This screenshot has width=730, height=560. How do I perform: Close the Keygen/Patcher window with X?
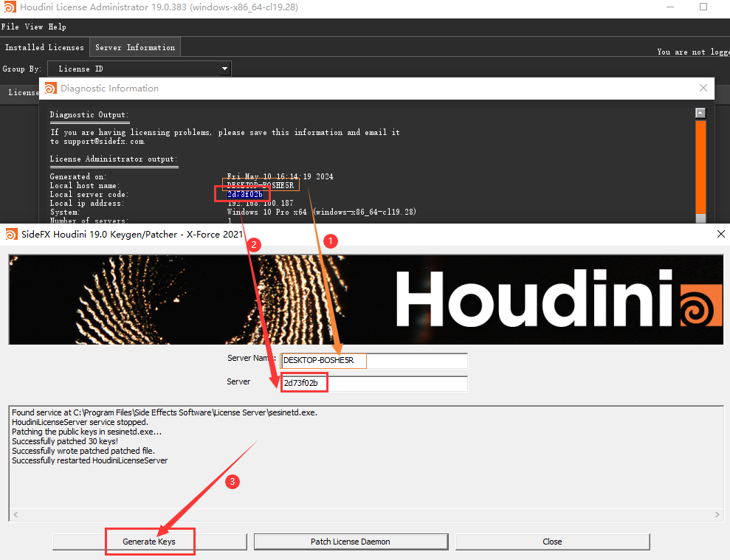(x=720, y=234)
